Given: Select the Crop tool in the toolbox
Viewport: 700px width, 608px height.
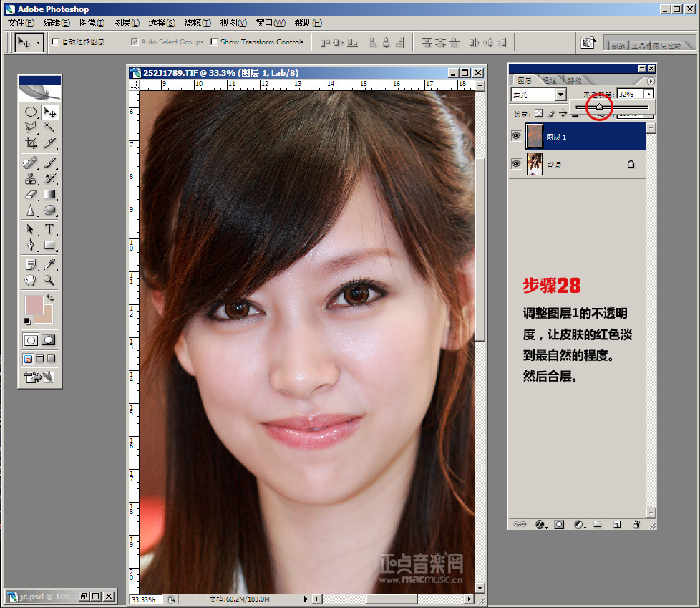Looking at the screenshot, I should (31, 143).
